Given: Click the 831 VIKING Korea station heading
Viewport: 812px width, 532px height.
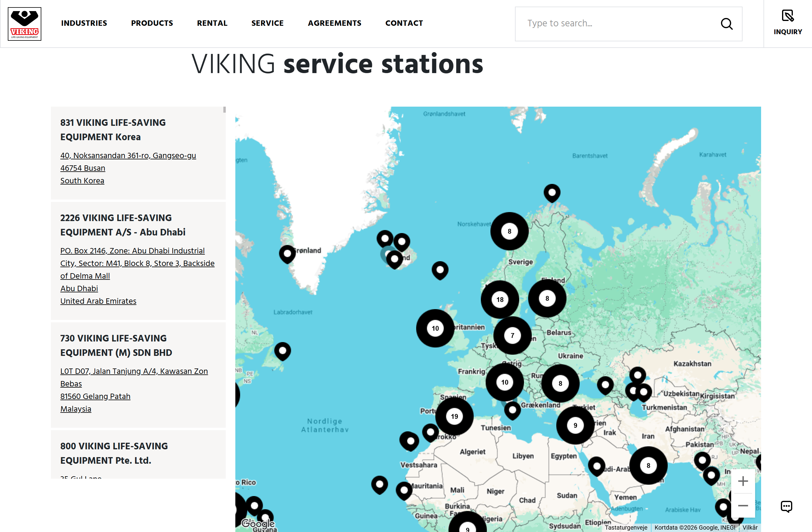Looking at the screenshot, I should click(x=113, y=130).
